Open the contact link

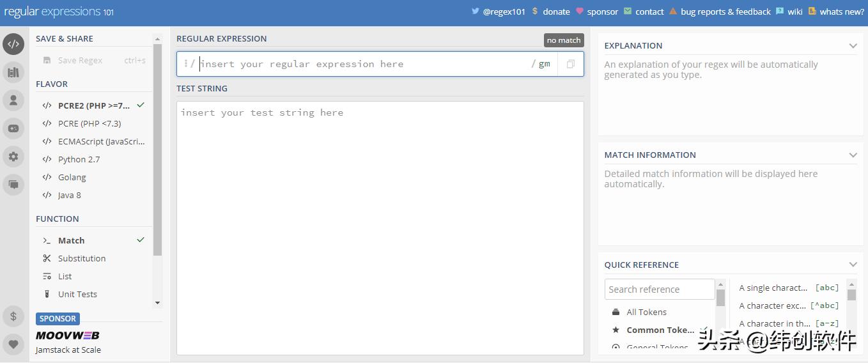644,12
